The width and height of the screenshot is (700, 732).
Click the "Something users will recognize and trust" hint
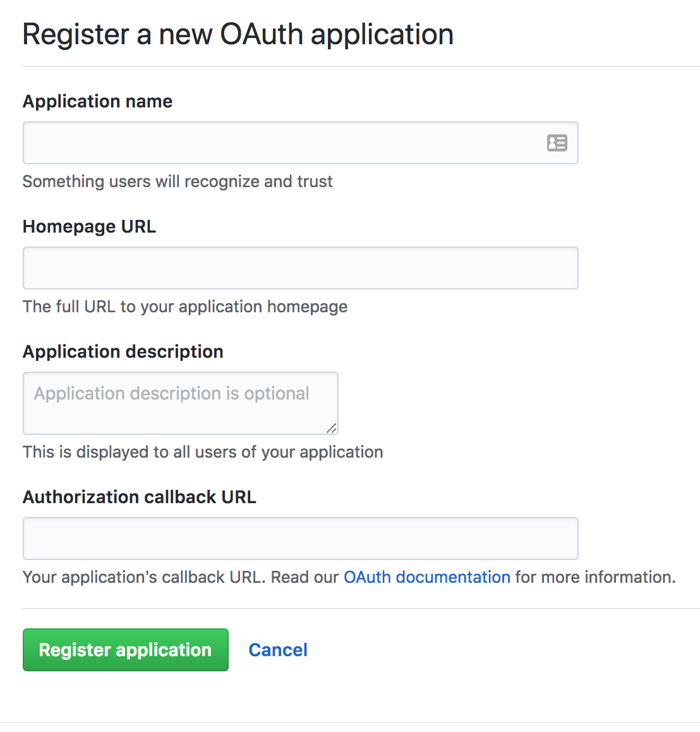point(178,181)
